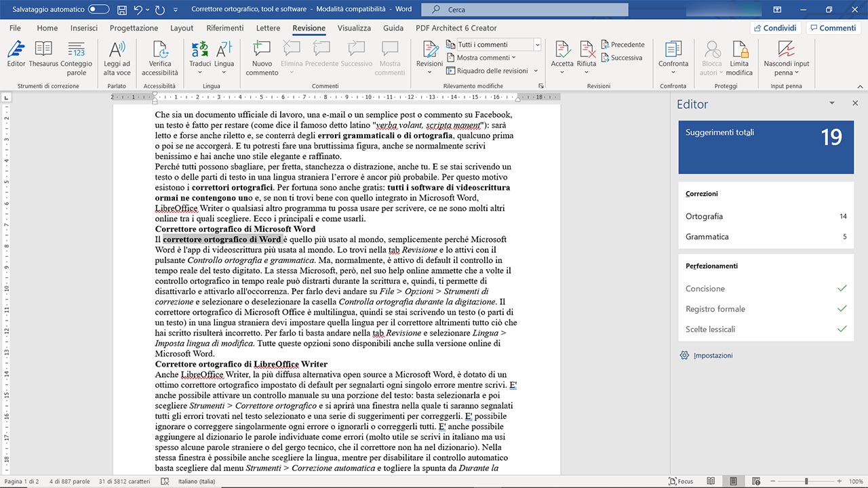The image size is (868, 488).
Task: Click Suggerimenti totali 19 card
Action: point(766,147)
